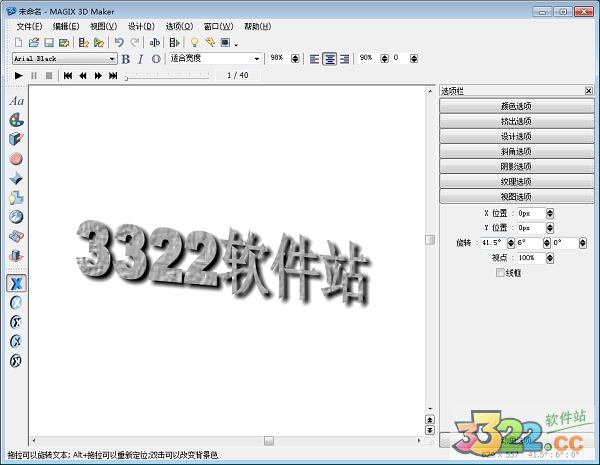Screen dimensions: 600x465
Task: Save the project with the floppy icon
Action: pyautogui.click(x=49, y=42)
